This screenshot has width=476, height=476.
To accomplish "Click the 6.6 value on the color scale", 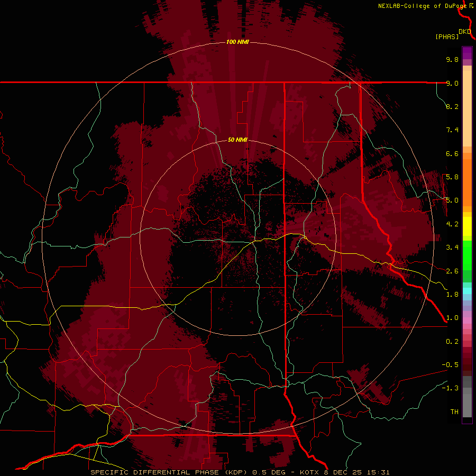I will 452,153.
